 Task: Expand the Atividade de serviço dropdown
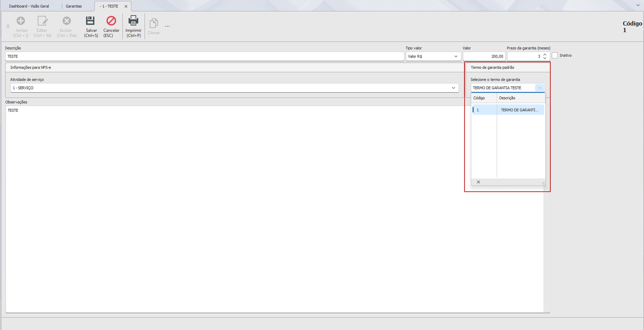(453, 88)
